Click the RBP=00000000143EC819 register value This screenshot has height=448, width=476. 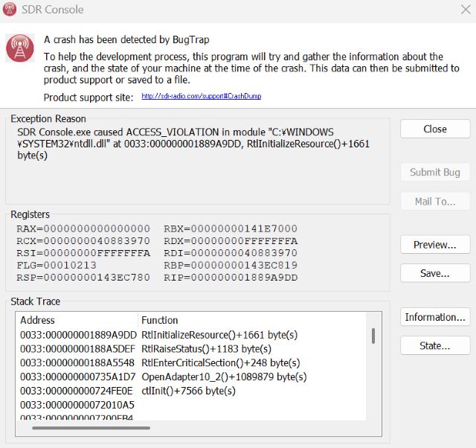point(231,265)
